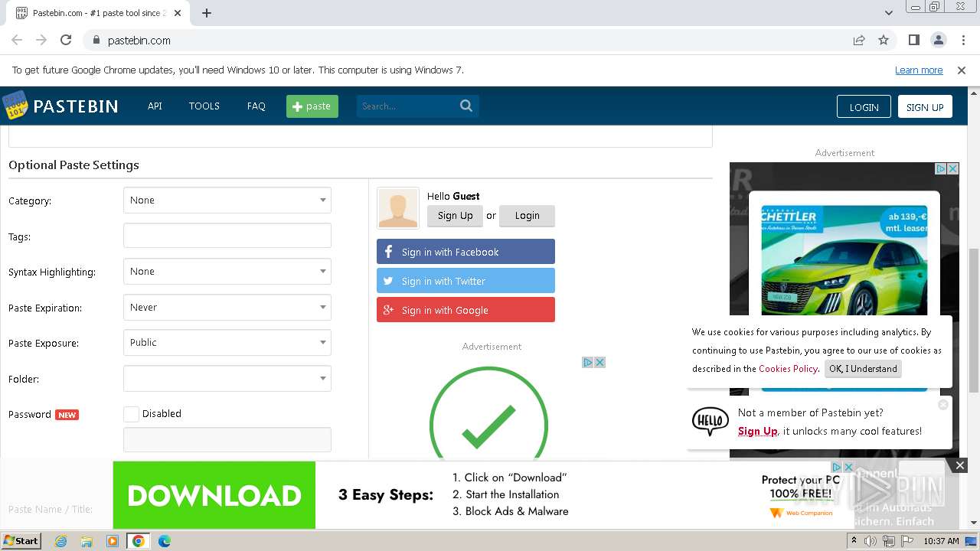Reload the page
The width and height of the screenshot is (980, 551).
[x=66, y=40]
